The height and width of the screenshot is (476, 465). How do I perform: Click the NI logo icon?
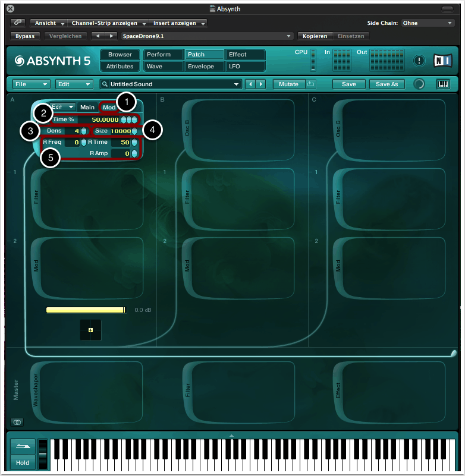pos(442,61)
